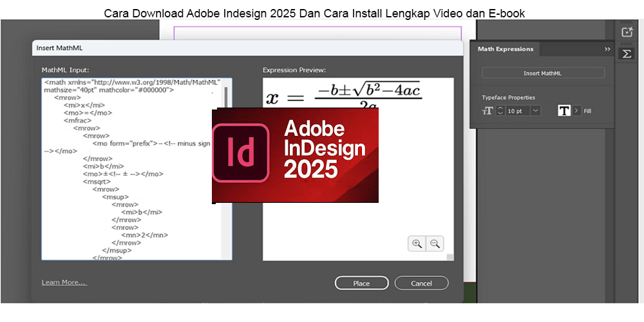Image resolution: width=644 pixels, height=322 pixels.
Task: Open the Learn More link
Action: 64,282
